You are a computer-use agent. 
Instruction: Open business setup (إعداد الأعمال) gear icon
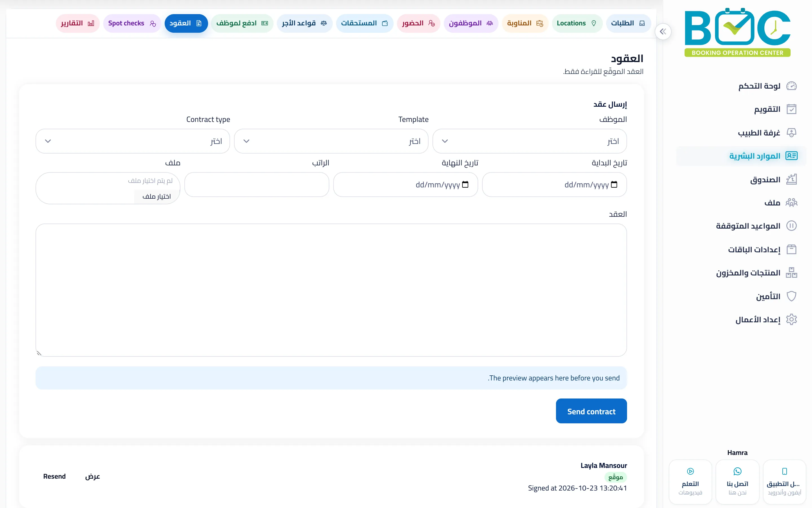point(791,319)
